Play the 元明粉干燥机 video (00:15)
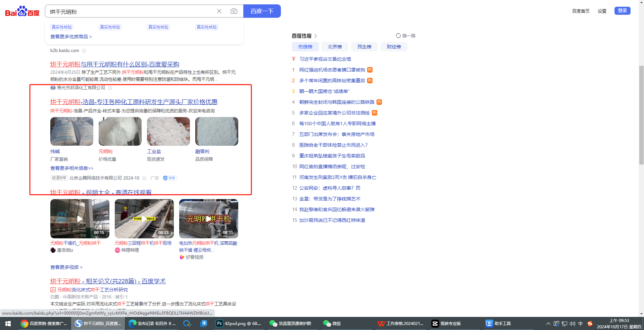This screenshot has width=644, height=330. tap(80, 219)
